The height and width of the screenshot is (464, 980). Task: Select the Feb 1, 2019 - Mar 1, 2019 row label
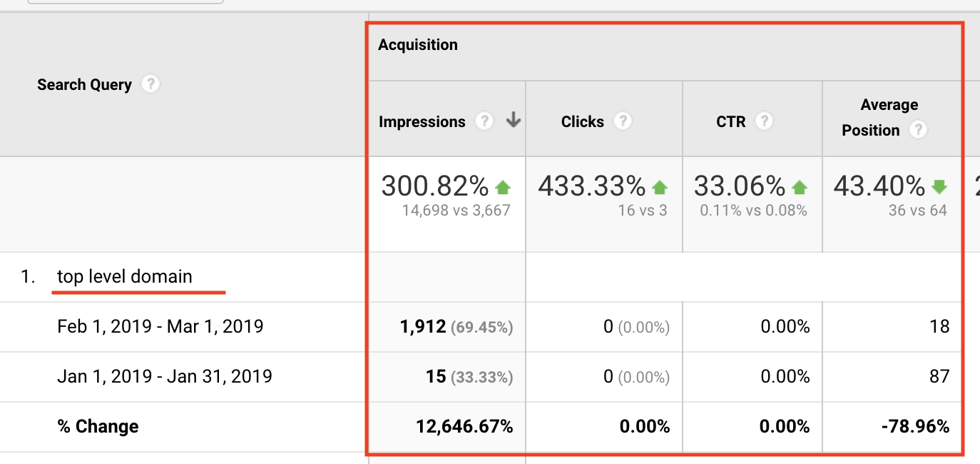(160, 326)
